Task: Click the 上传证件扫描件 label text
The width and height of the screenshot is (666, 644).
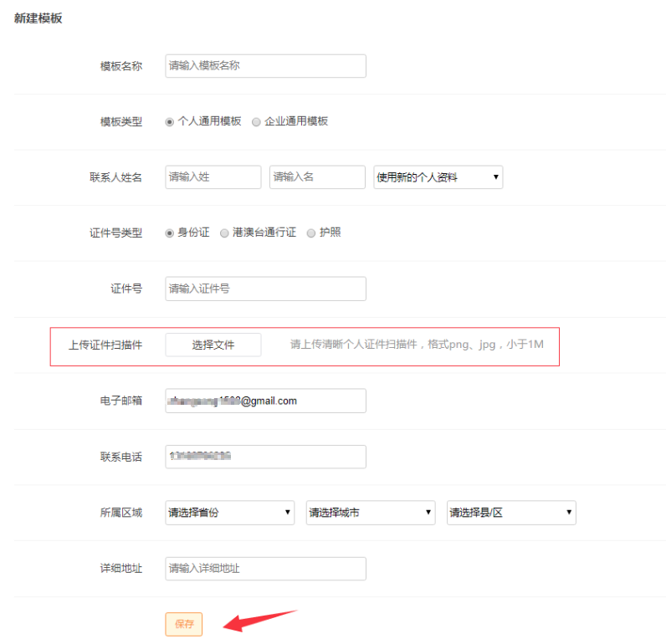Action: click(105, 345)
